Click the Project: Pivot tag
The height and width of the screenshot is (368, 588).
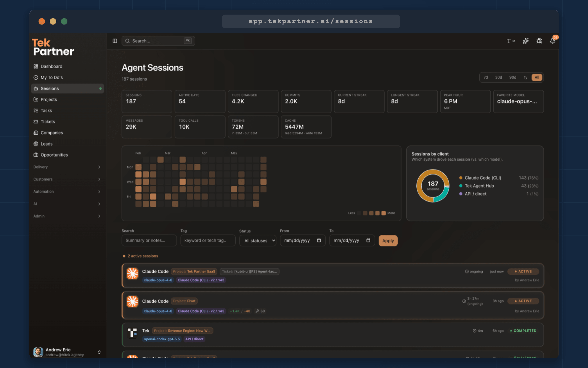(184, 301)
